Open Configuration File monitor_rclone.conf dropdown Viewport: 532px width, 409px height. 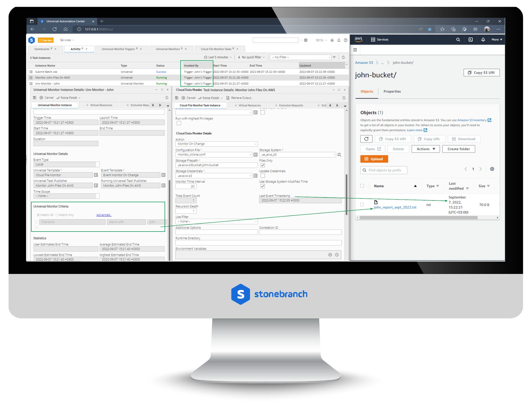click(214, 155)
